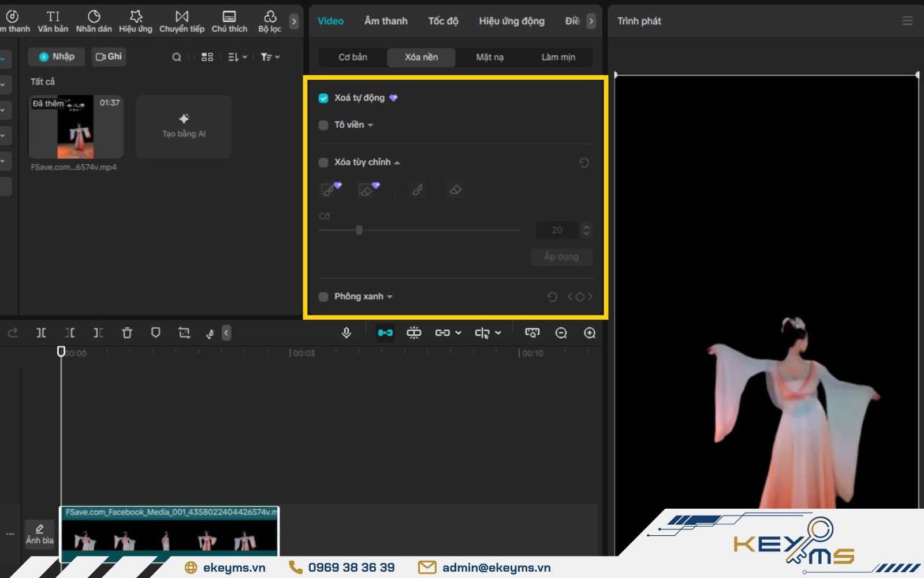
Task: Select the crop icon in timeline toolbar
Action: coord(184,333)
